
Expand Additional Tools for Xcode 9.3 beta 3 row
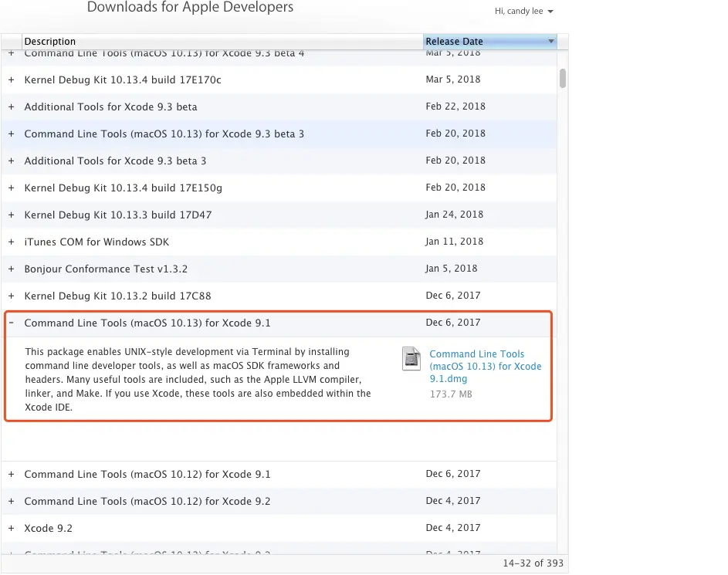tap(11, 161)
